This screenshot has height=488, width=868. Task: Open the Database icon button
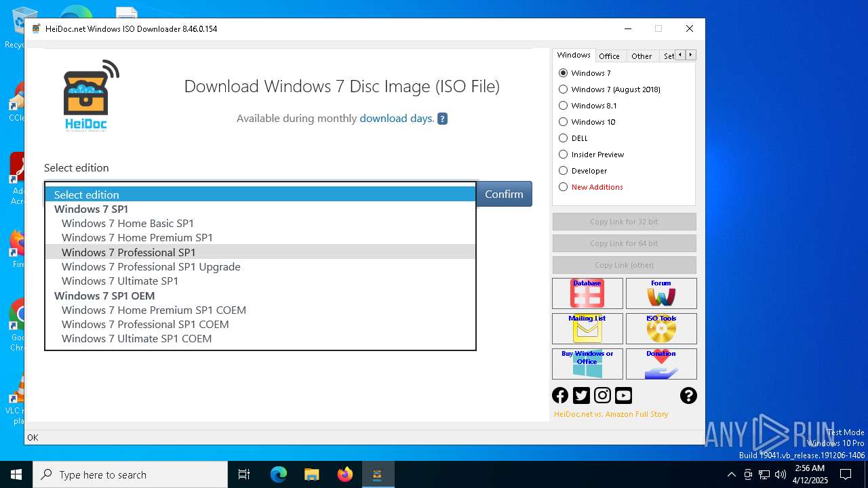tap(587, 293)
